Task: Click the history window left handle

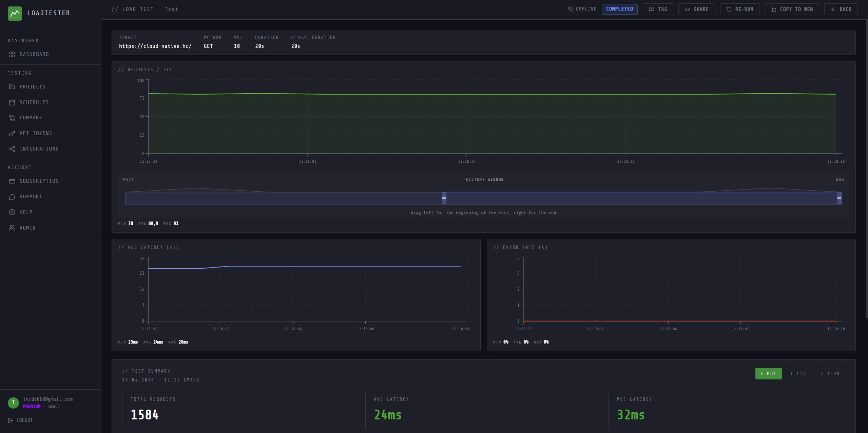Action: (x=444, y=198)
